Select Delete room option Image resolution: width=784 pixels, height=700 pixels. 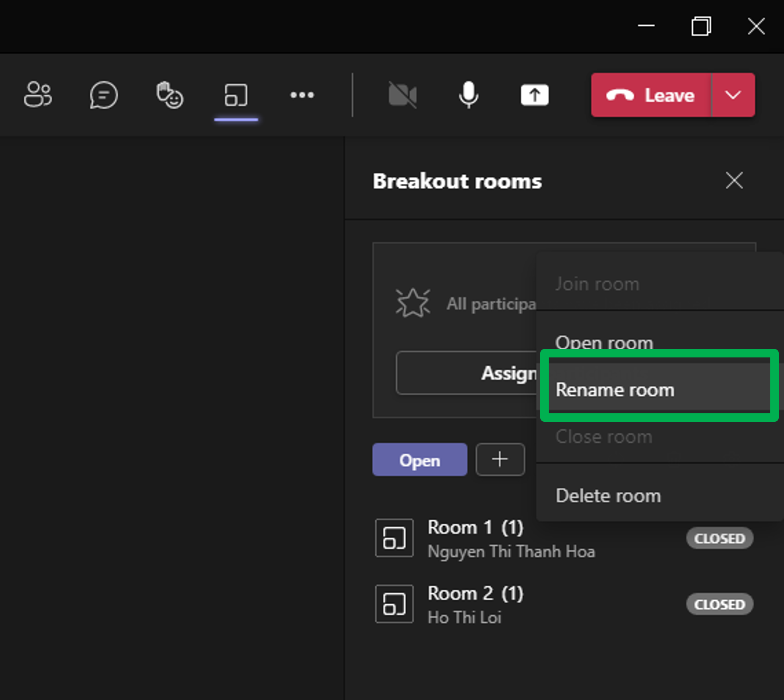[608, 495]
